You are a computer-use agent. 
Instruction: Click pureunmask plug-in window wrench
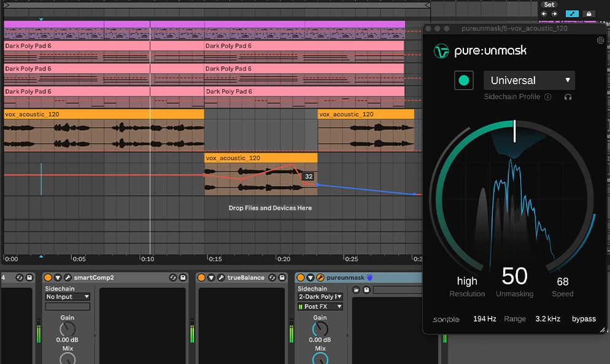point(320,277)
